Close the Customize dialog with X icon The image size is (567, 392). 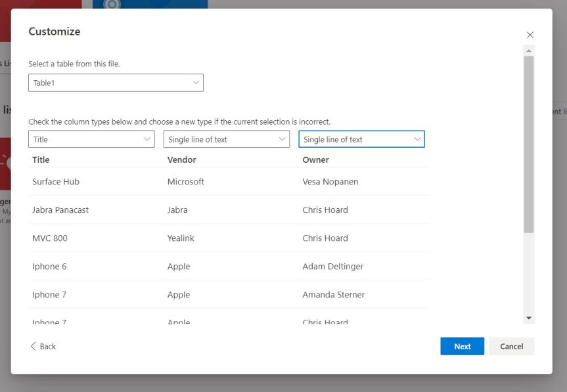(530, 35)
